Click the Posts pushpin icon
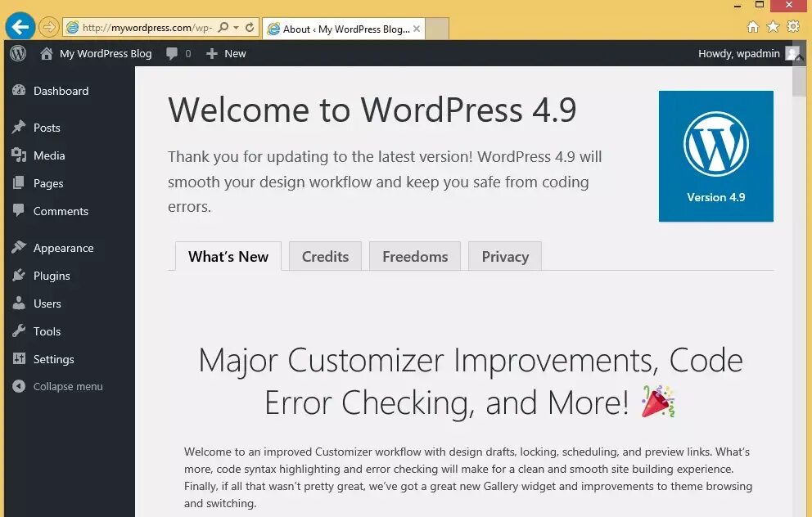The image size is (812, 517). pos(19,127)
